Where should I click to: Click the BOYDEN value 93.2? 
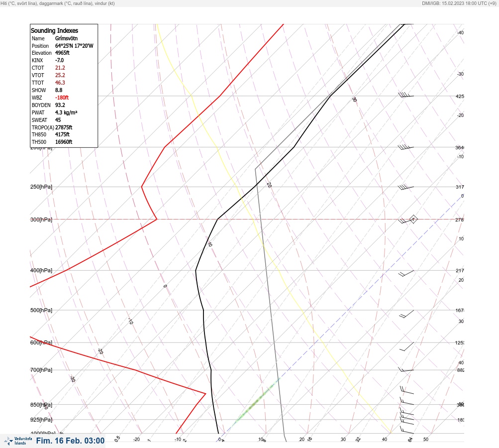pyautogui.click(x=60, y=105)
